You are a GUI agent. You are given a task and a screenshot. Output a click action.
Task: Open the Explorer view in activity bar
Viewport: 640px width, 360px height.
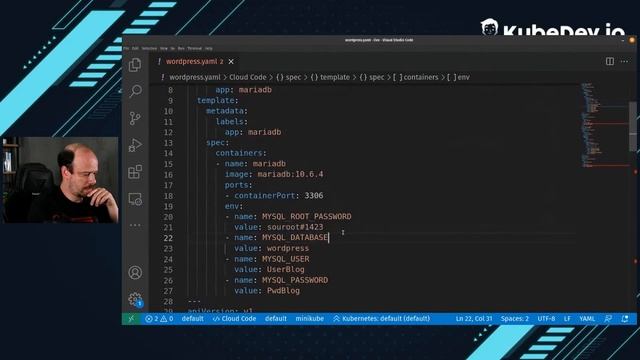point(135,64)
